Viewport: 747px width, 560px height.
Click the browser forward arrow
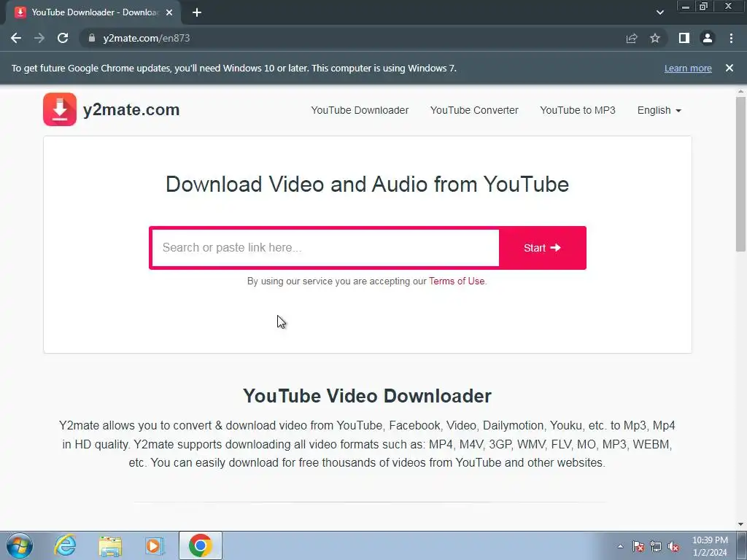tap(39, 38)
